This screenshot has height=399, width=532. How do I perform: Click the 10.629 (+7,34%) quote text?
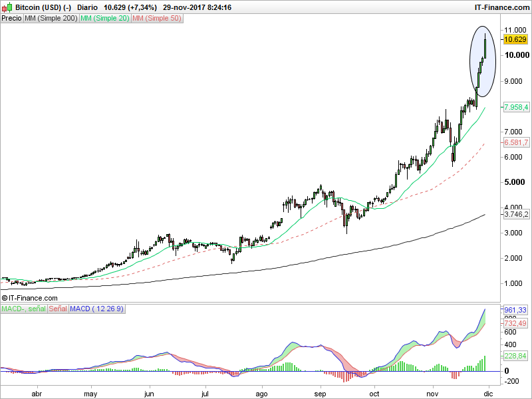[130, 7]
